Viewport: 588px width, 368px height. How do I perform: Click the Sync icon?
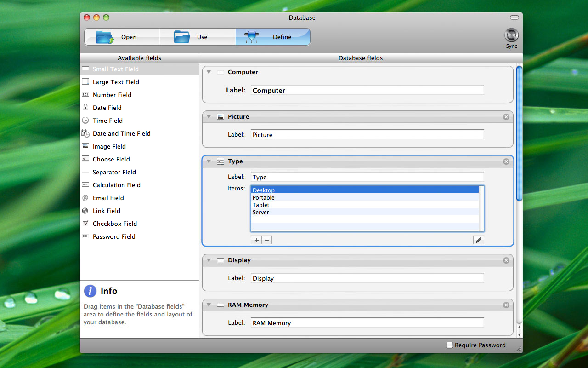click(511, 36)
